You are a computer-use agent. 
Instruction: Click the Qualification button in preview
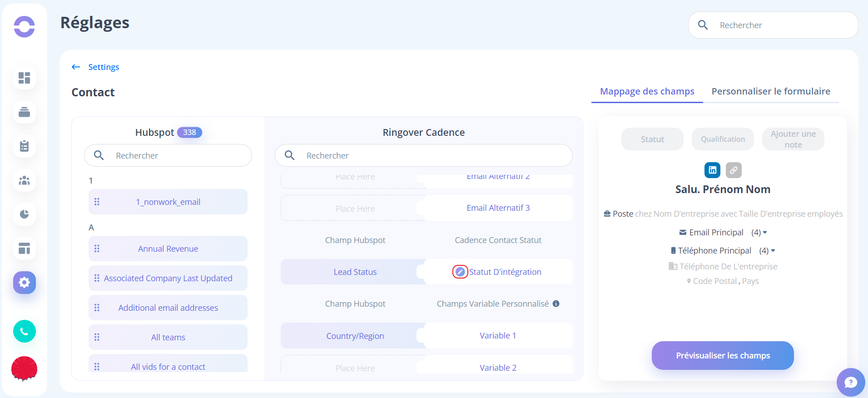723,139
